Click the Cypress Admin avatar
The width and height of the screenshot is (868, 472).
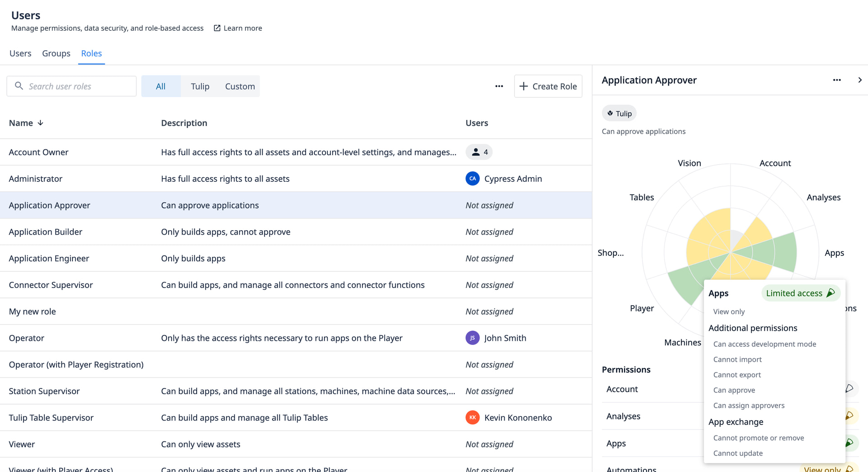tap(472, 179)
